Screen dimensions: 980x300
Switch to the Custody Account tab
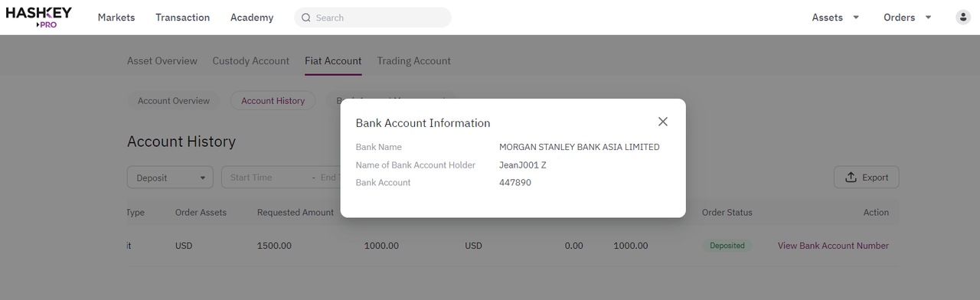pos(251,60)
